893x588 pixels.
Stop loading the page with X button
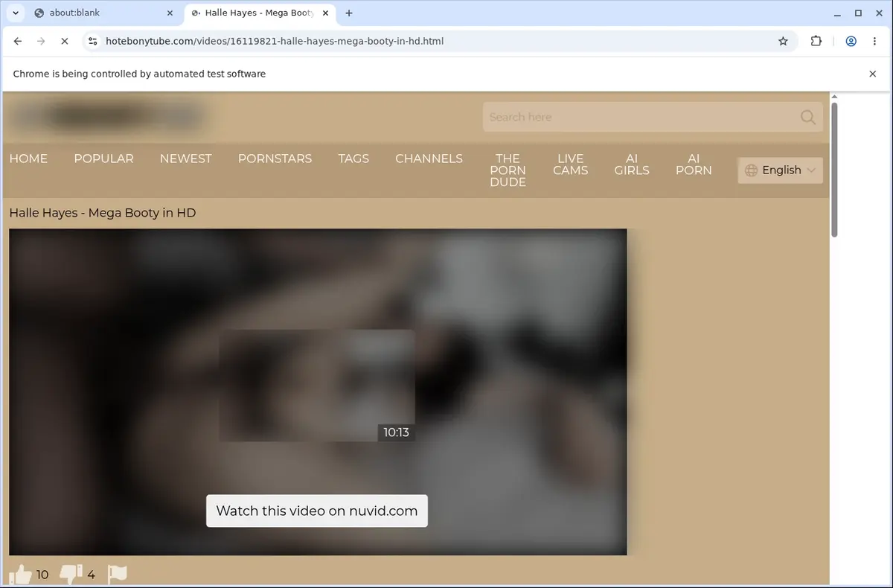point(65,42)
